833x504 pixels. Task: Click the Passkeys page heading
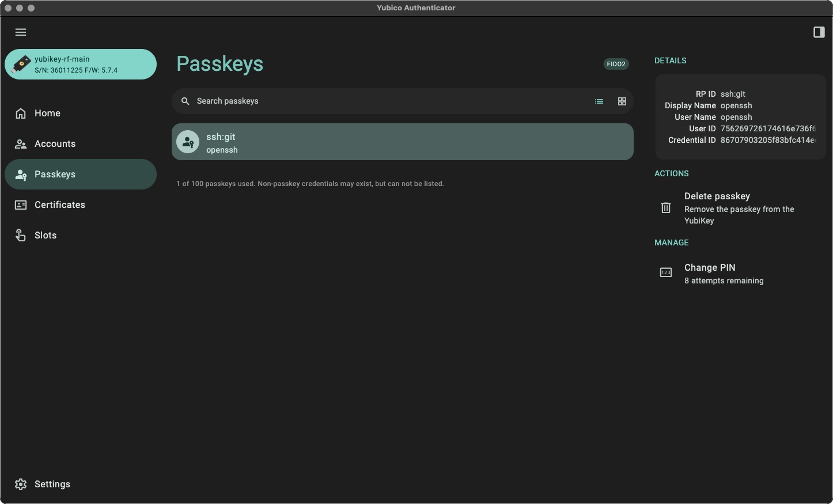tap(219, 64)
